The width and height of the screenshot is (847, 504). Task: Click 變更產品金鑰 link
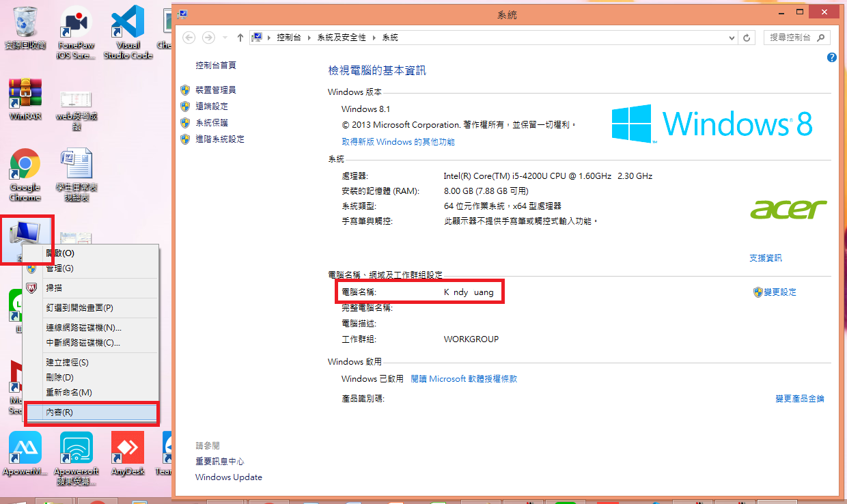(800, 399)
